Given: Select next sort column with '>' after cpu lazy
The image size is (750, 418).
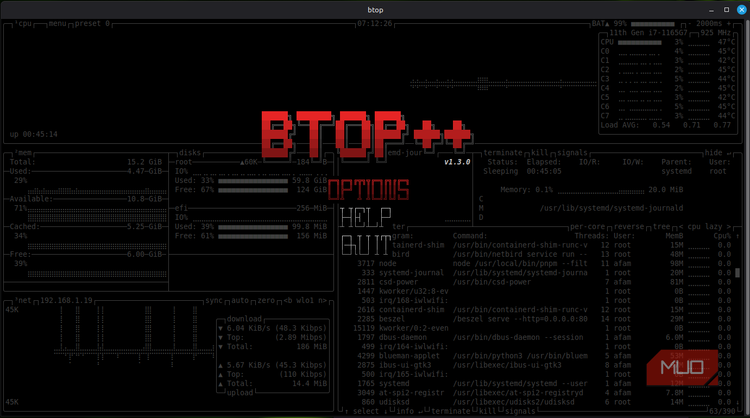Looking at the screenshot, I should (x=729, y=227).
